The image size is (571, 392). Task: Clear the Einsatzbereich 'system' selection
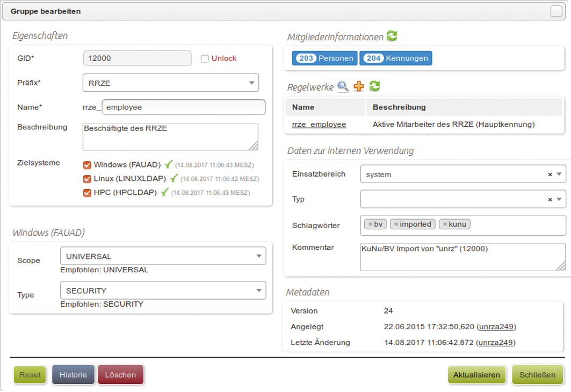tap(550, 175)
